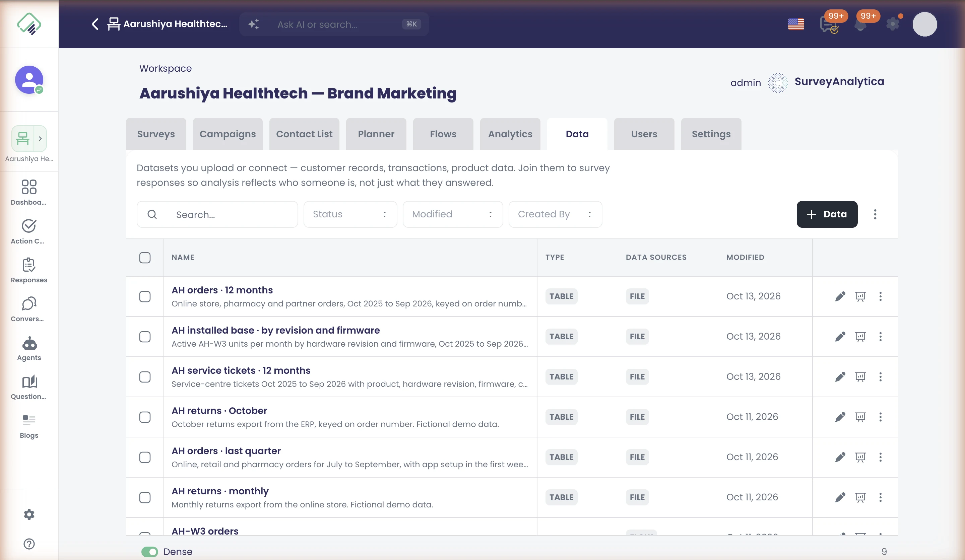Open the header gear settings icon

point(893,24)
